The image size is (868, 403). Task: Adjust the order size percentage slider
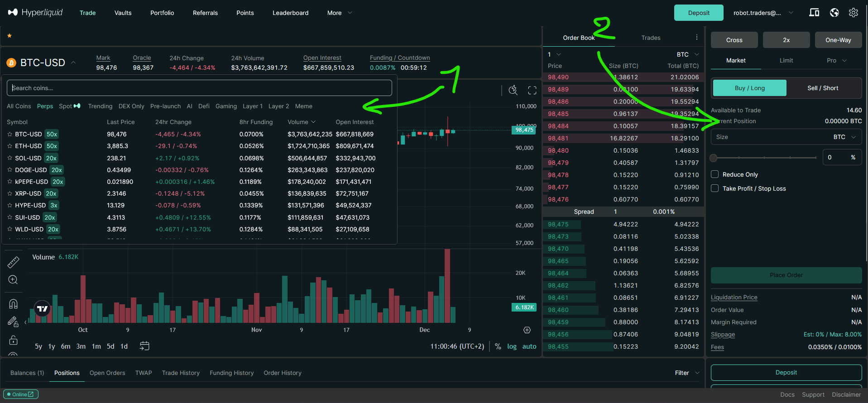pos(765,158)
